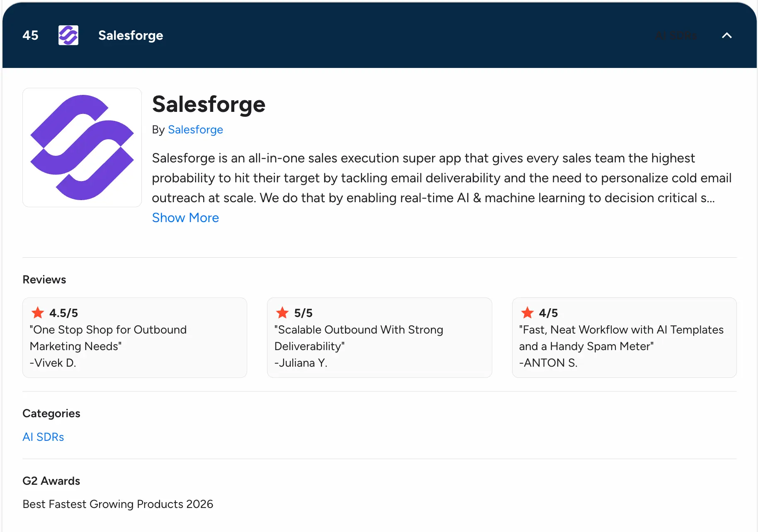
Task: Click the large Salesforge product heading
Action: (209, 104)
